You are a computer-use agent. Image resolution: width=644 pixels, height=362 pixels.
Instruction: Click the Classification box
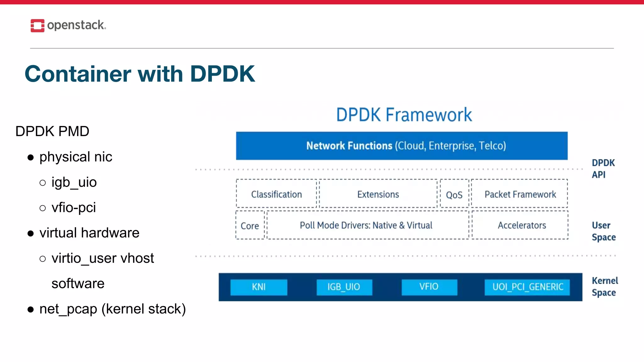tap(276, 194)
